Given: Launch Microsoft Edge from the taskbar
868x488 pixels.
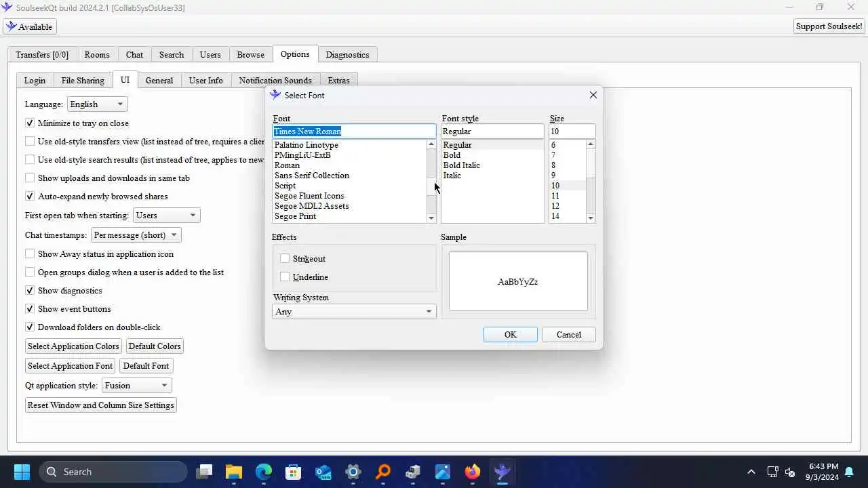Looking at the screenshot, I should (264, 472).
